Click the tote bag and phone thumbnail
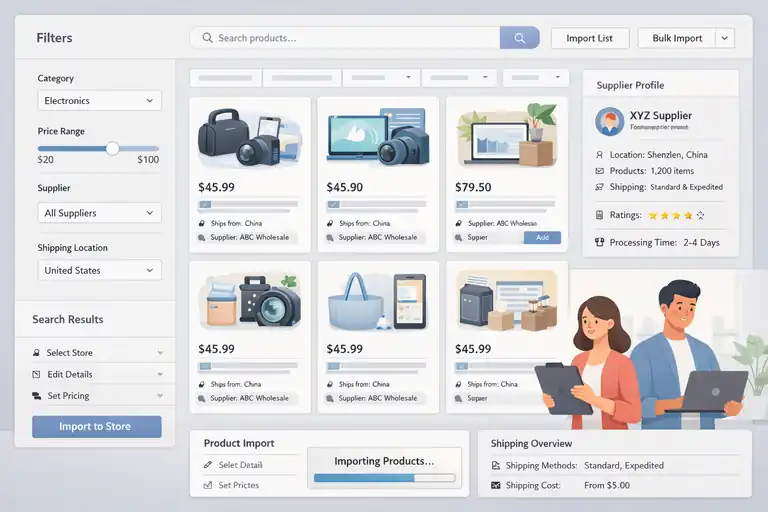 tap(378, 301)
